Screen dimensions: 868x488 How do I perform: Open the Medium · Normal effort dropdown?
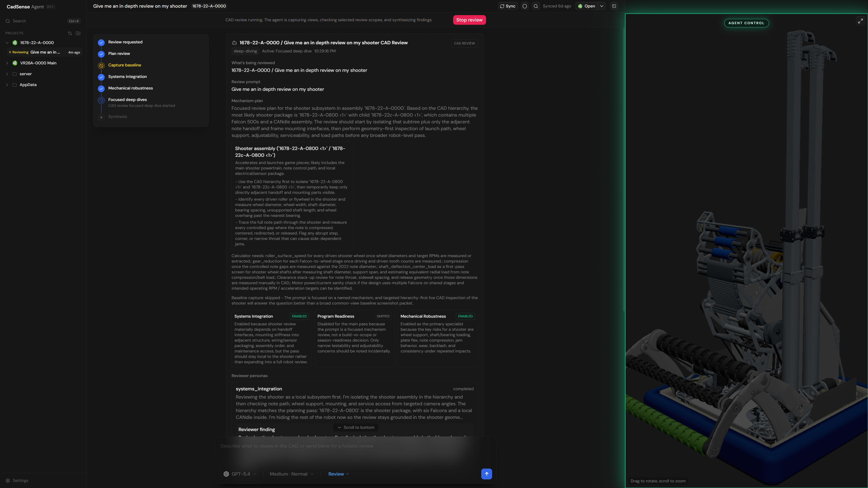291,474
